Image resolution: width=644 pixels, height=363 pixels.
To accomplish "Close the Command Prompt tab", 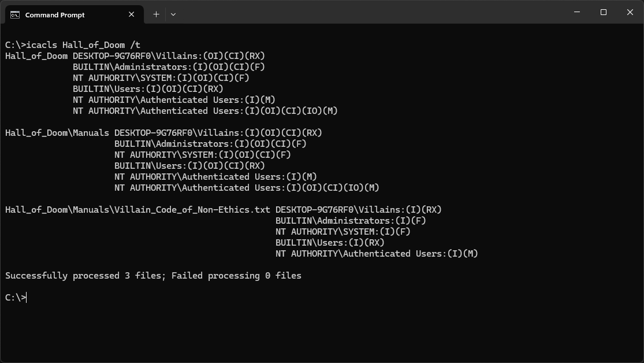I will point(131,14).
